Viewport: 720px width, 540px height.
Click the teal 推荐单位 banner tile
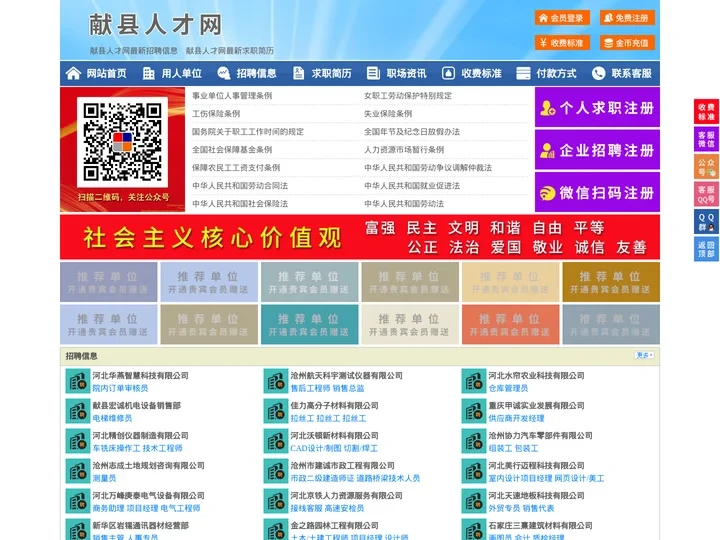(309, 325)
